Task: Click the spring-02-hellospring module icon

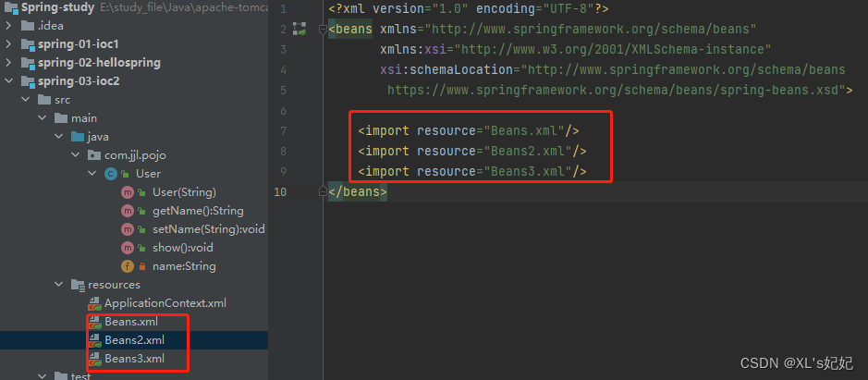Action: (x=28, y=63)
